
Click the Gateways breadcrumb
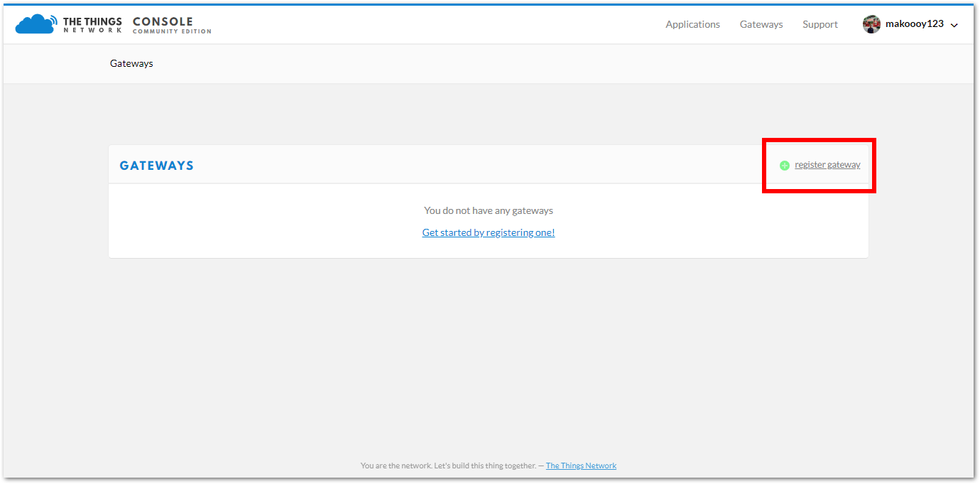[x=131, y=63]
